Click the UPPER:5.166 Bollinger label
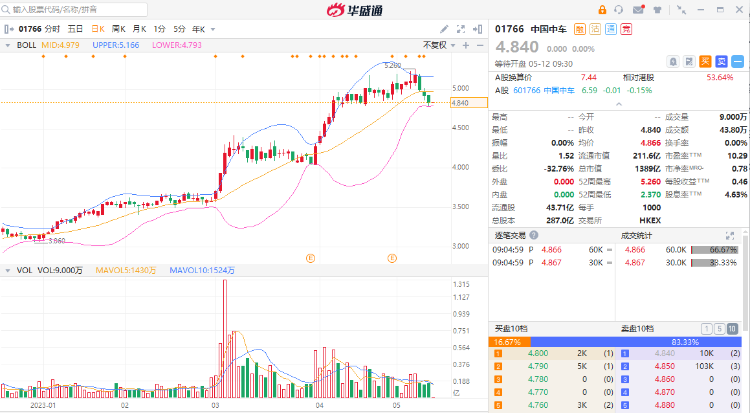The height and width of the screenshot is (413, 750). click(116, 45)
